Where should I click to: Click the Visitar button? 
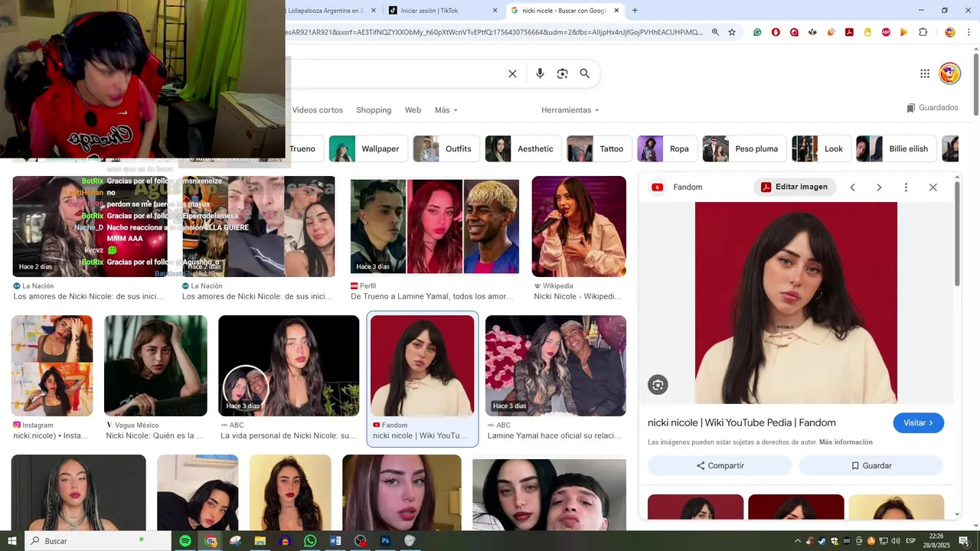pyautogui.click(x=918, y=422)
